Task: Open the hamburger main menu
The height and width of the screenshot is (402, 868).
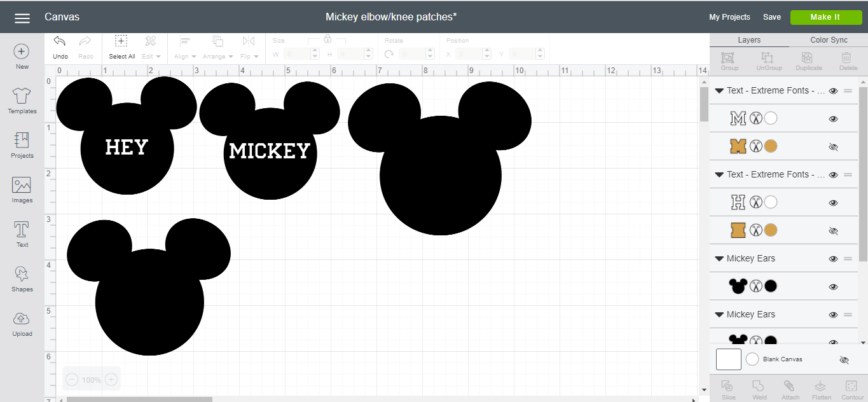Action: pyautogui.click(x=22, y=18)
